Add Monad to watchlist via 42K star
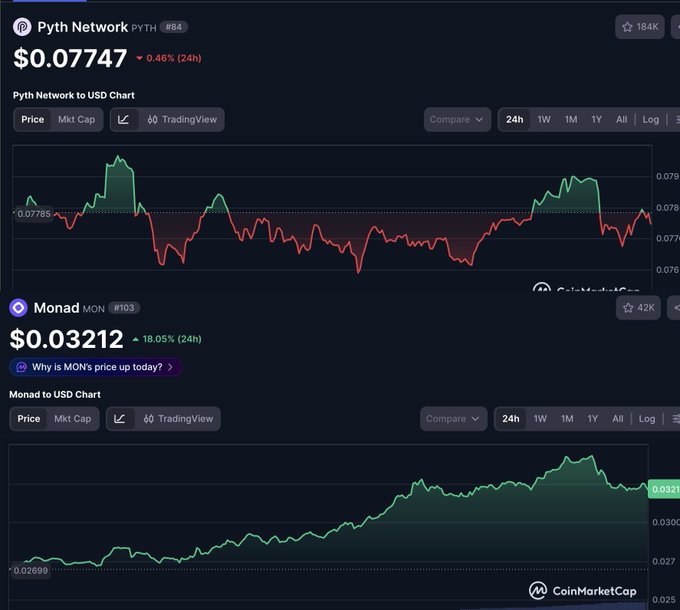The width and height of the screenshot is (680, 610). point(638,308)
